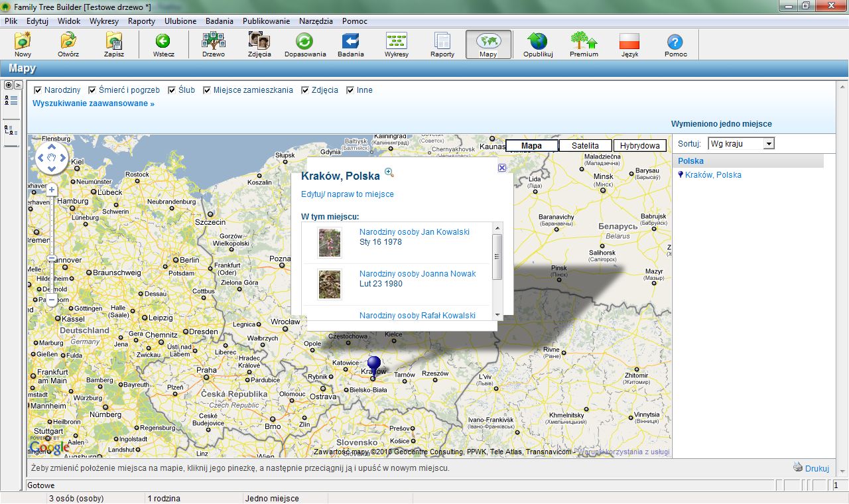
Task: Click the map zoom slider handle
Action: (52, 258)
